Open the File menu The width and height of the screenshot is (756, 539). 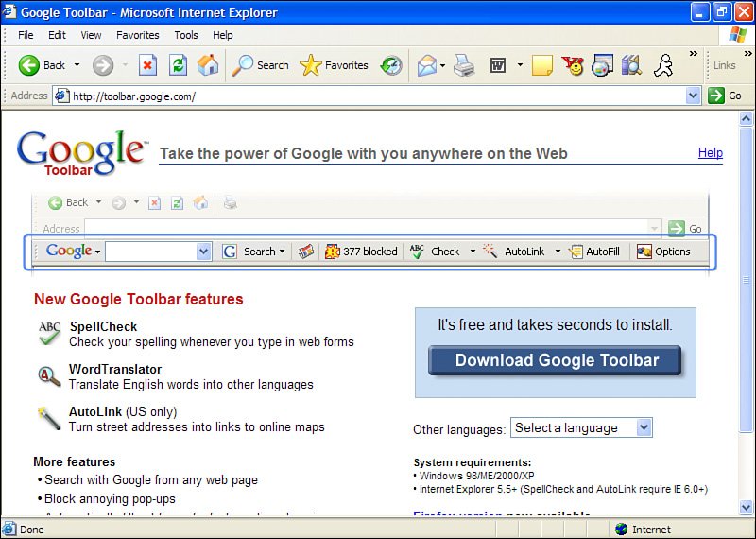tap(26, 35)
